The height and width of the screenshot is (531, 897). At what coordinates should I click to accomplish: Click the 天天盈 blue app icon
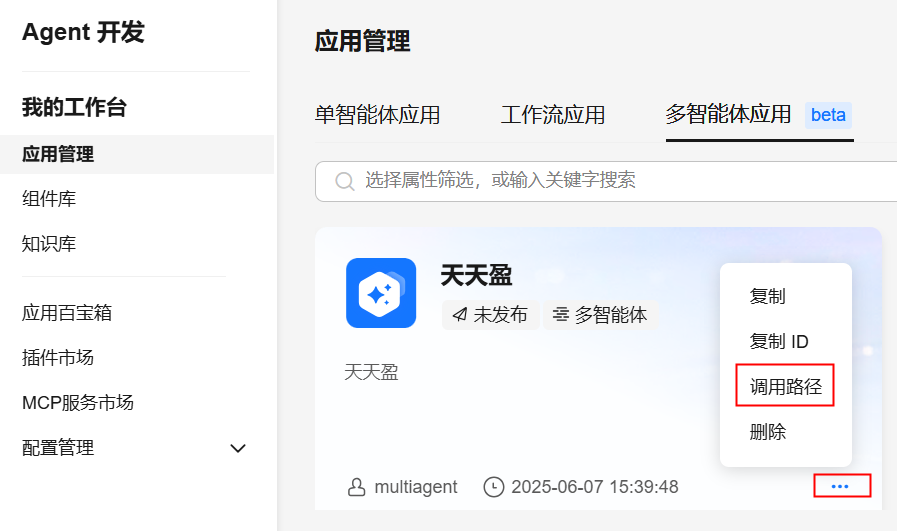click(381, 293)
